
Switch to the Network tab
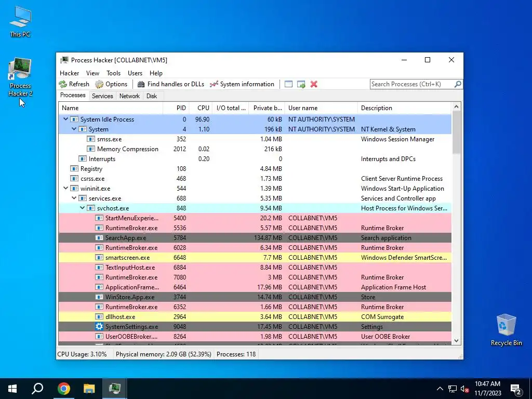129,96
